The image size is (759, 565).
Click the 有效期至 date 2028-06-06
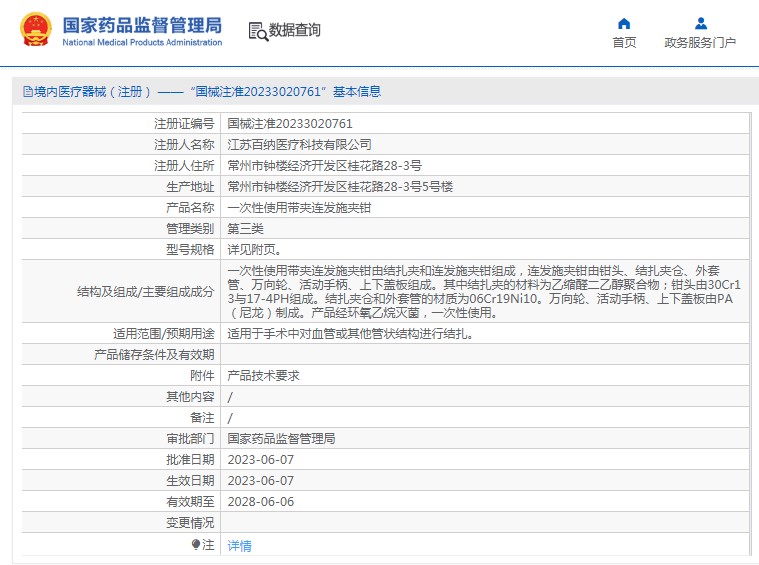(x=261, y=502)
